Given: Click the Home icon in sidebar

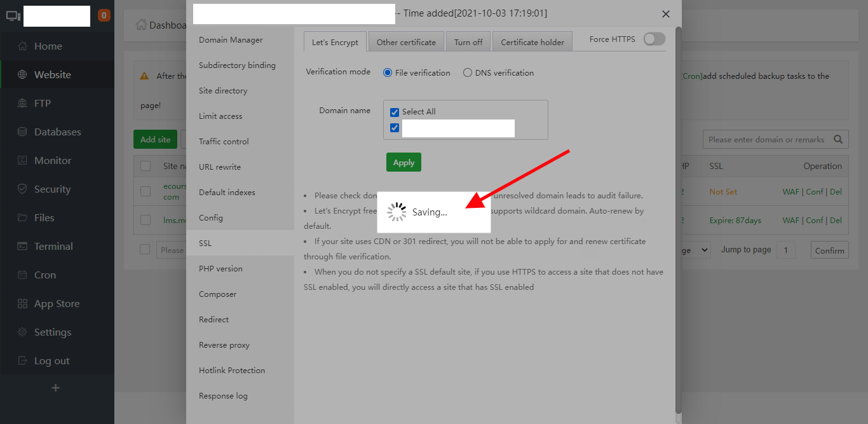Looking at the screenshot, I should (22, 46).
